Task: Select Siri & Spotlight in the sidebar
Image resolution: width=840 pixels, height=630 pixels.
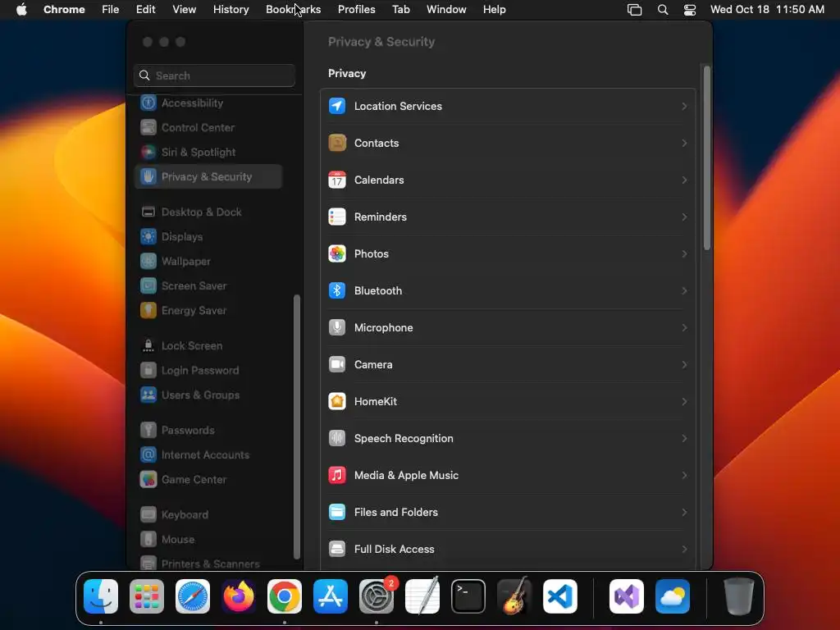Action: pos(208,152)
